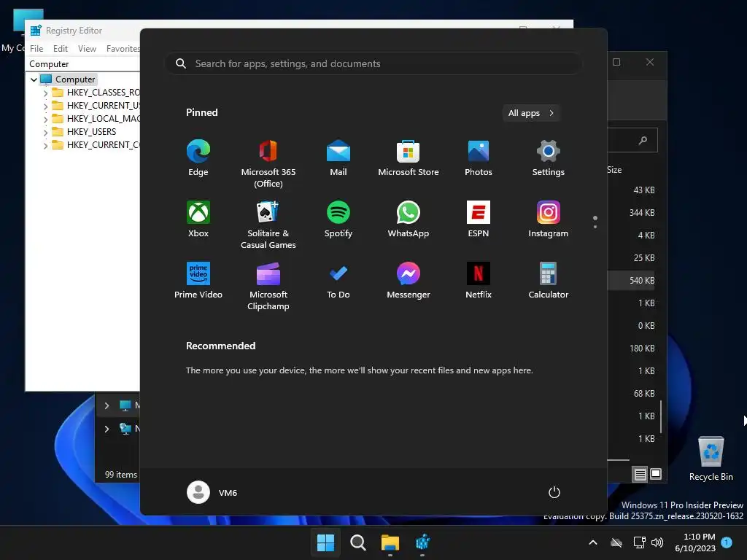747x560 pixels.
Task: Go to next page of pinned apps
Action: pos(595,227)
